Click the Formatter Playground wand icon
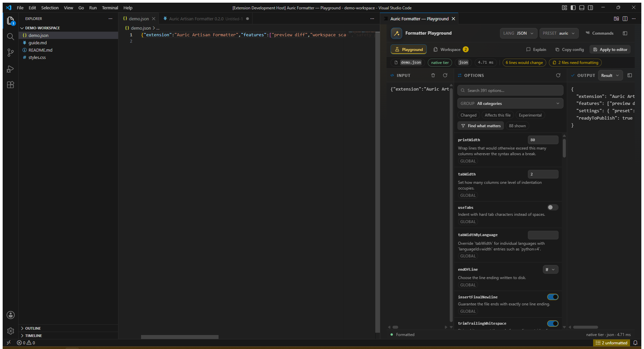644x349 pixels. tap(397, 33)
